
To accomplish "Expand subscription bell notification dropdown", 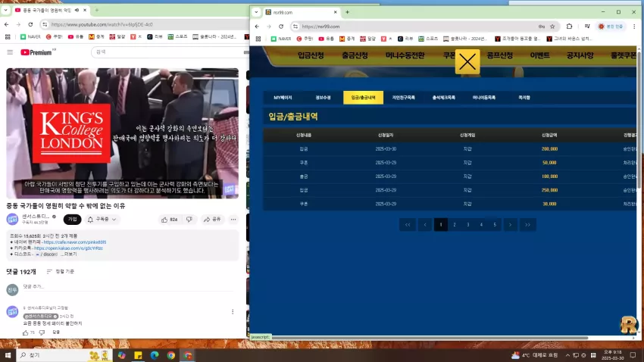I will tap(102, 220).
